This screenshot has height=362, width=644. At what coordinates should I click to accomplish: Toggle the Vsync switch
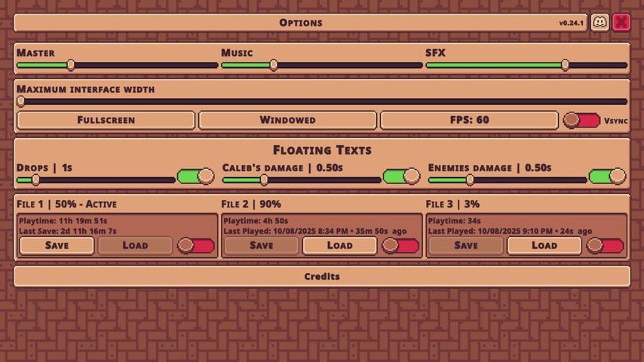pos(581,120)
